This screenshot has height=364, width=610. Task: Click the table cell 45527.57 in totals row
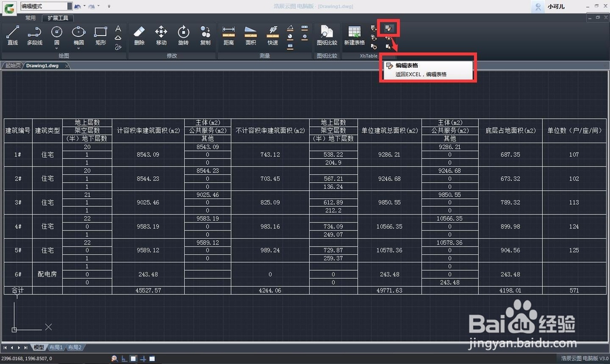tap(148, 290)
